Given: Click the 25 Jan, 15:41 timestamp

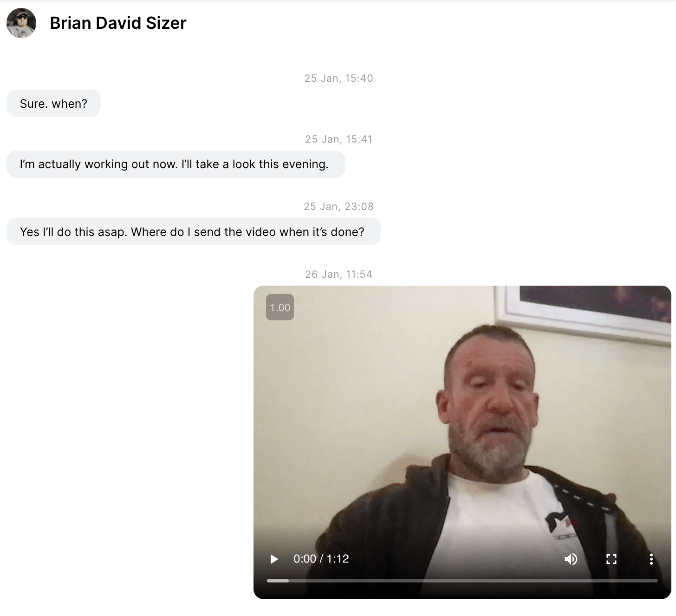Looking at the screenshot, I should (338, 139).
